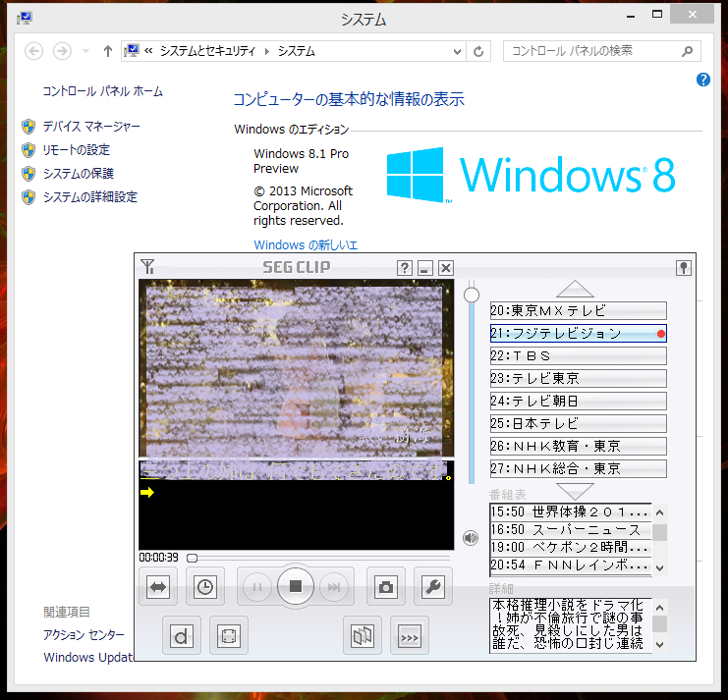This screenshot has width=728, height=700.
Task: Click the data broadcast 'd' button
Action: 182,636
